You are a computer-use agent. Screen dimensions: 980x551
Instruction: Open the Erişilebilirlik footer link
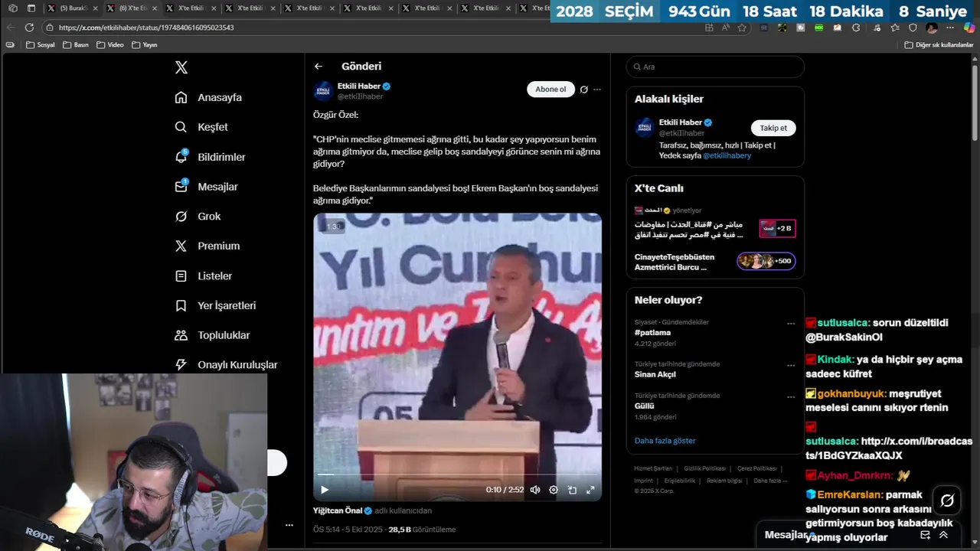pyautogui.click(x=680, y=481)
